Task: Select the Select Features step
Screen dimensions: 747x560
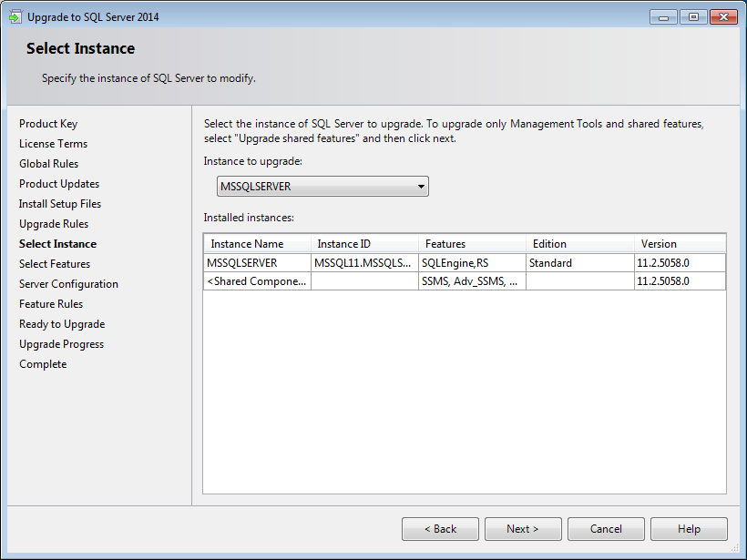Action: click(55, 264)
